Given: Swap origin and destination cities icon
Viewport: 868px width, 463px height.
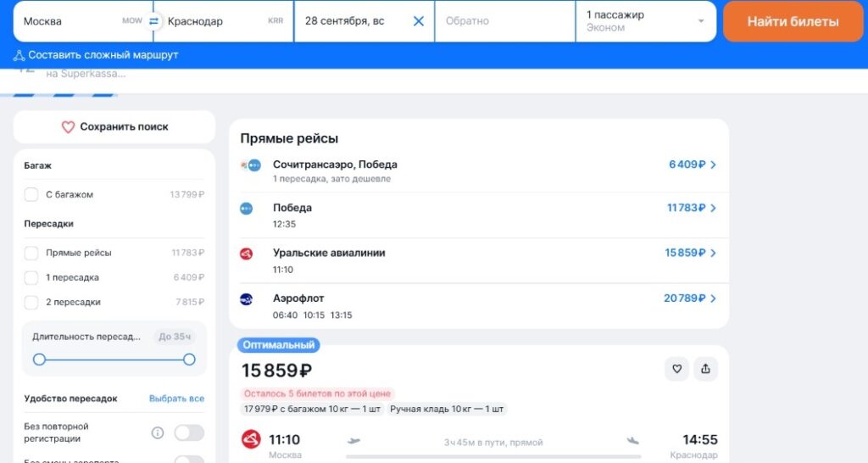Looking at the screenshot, I should tap(153, 21).
